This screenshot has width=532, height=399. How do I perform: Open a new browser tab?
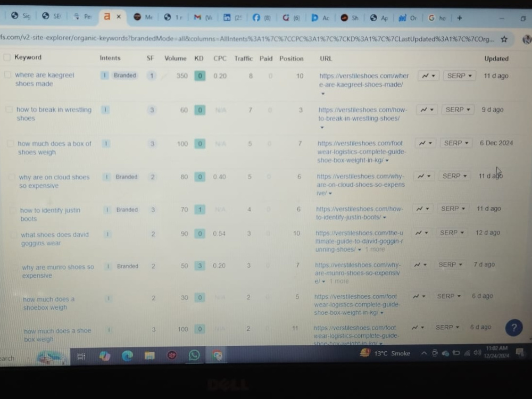tap(460, 18)
